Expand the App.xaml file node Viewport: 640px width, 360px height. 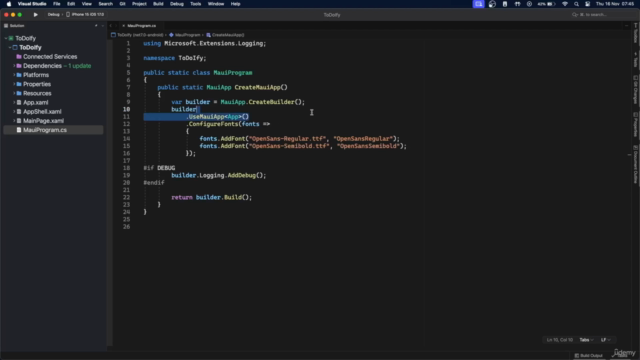[x=14, y=102]
